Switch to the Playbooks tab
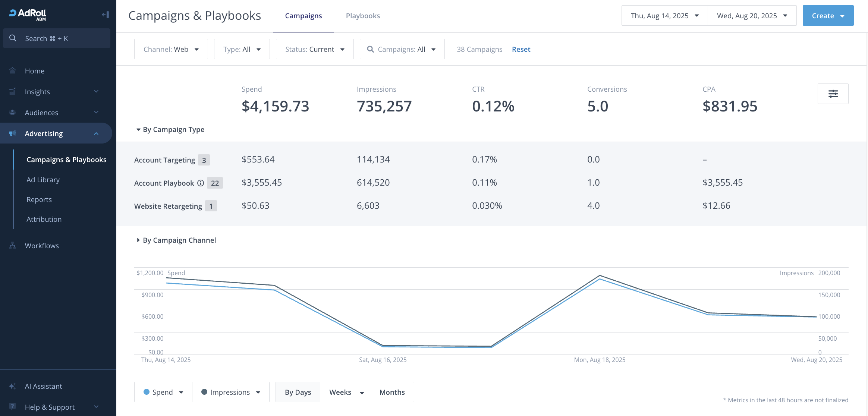Image resolution: width=868 pixels, height=416 pixels. [363, 16]
